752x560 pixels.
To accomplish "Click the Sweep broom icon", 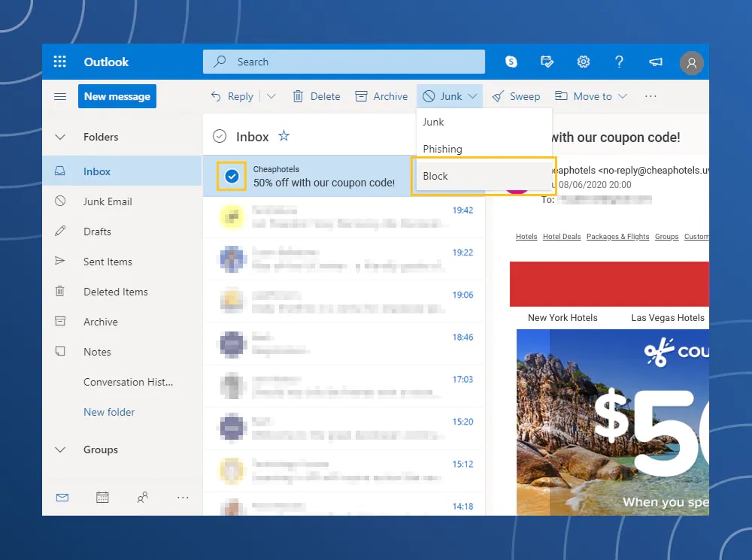I will [x=499, y=96].
